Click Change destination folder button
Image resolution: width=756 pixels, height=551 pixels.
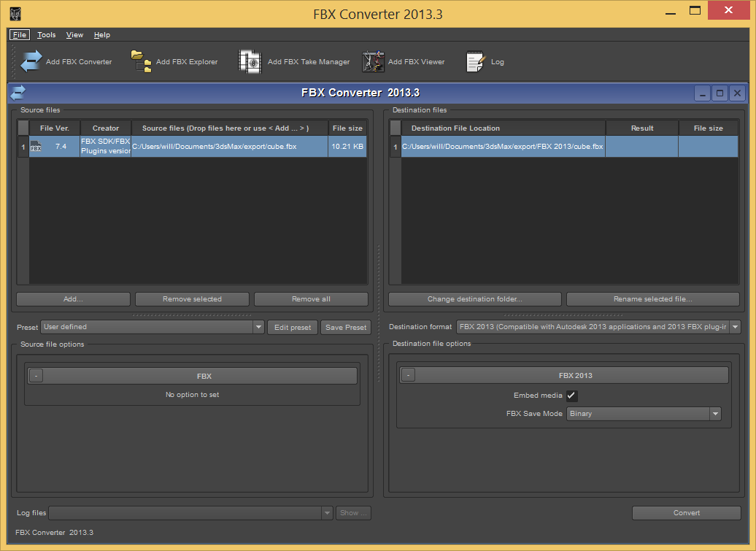[475, 299]
